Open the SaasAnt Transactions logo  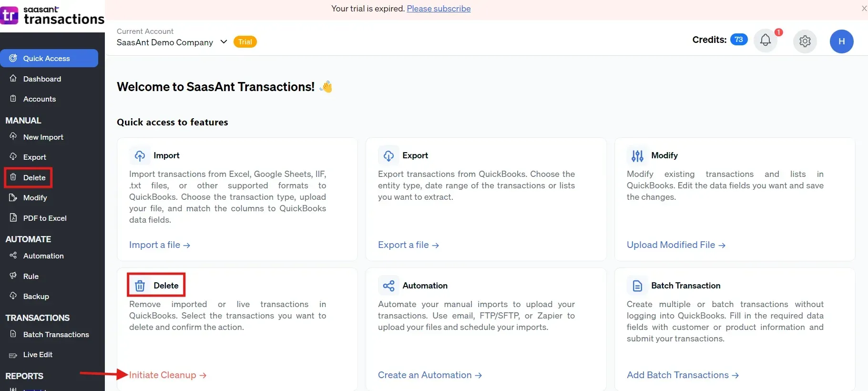point(52,15)
